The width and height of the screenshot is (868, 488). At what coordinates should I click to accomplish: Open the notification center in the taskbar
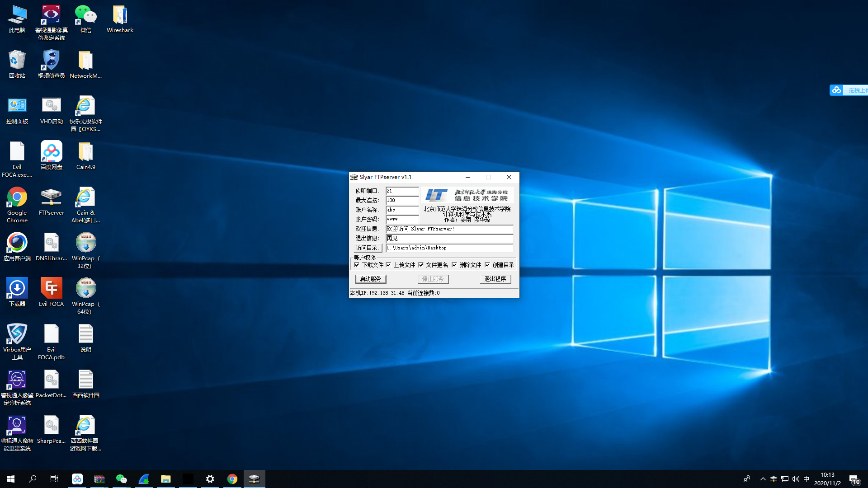pyautogui.click(x=854, y=479)
